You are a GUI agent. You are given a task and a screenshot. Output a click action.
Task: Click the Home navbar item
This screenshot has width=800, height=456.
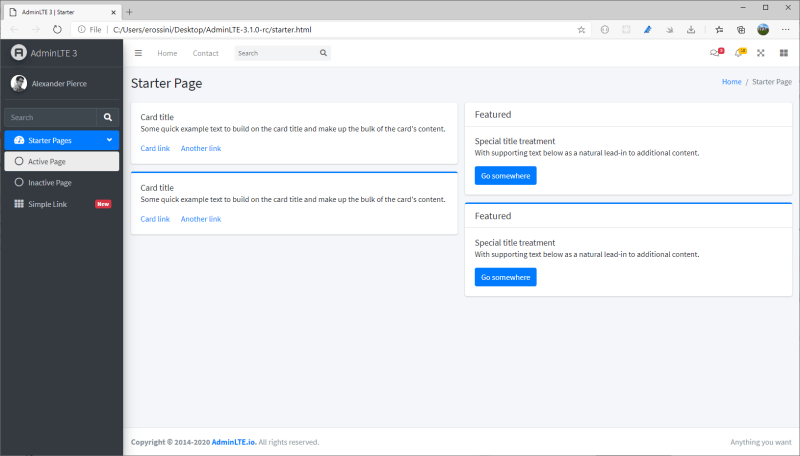[x=167, y=53]
